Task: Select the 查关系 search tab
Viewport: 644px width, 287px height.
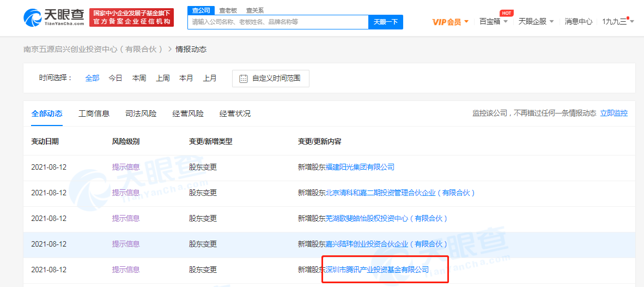Action: tap(254, 10)
